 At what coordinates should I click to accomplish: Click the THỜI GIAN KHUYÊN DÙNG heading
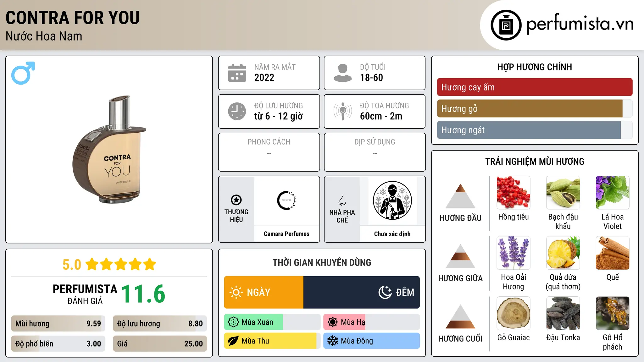pos(322,262)
